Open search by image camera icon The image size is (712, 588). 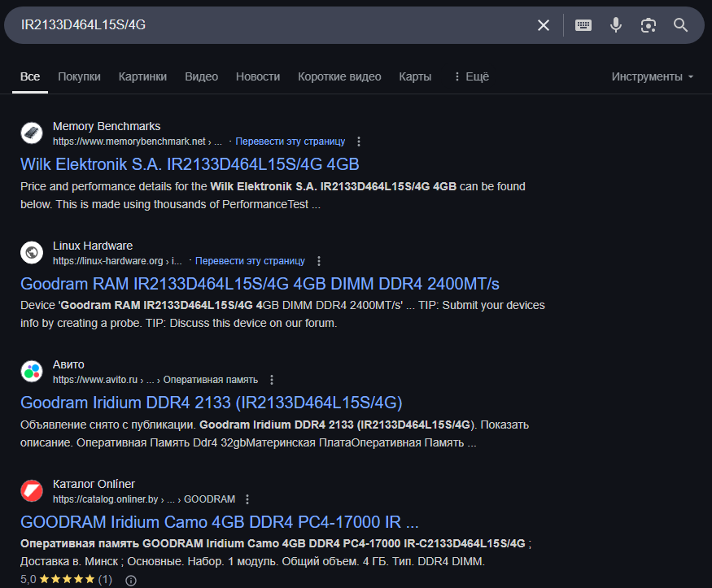tap(648, 25)
